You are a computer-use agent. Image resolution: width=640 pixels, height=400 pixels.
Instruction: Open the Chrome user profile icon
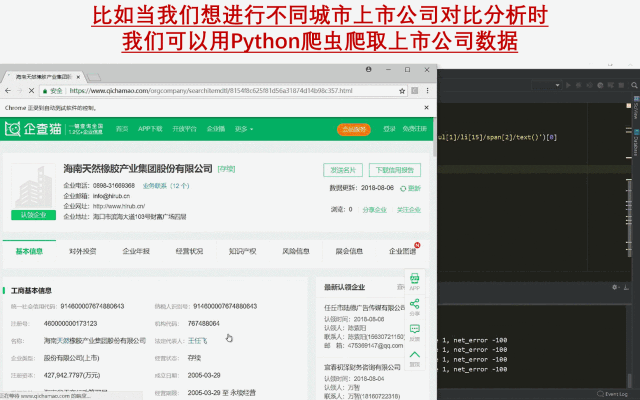point(369,69)
